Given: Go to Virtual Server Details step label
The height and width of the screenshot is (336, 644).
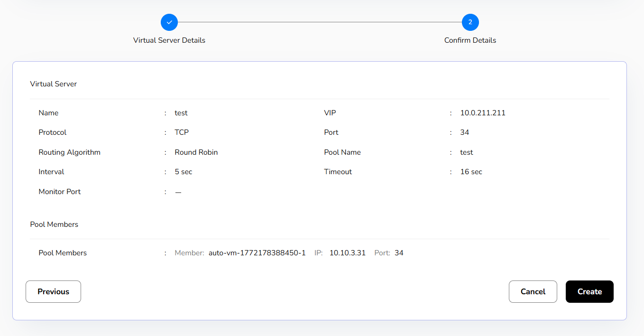Looking at the screenshot, I should coord(169,40).
